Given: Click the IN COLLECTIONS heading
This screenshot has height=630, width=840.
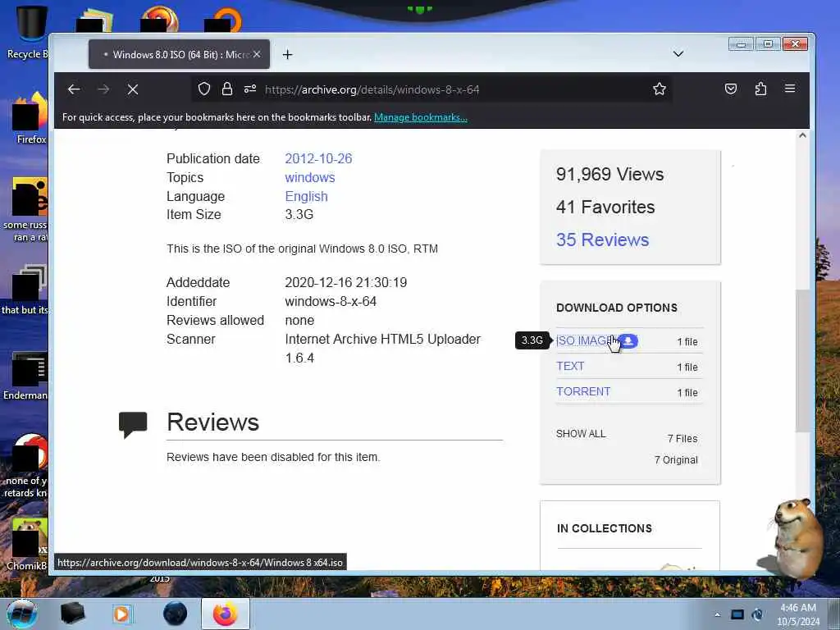Looking at the screenshot, I should (x=605, y=529).
